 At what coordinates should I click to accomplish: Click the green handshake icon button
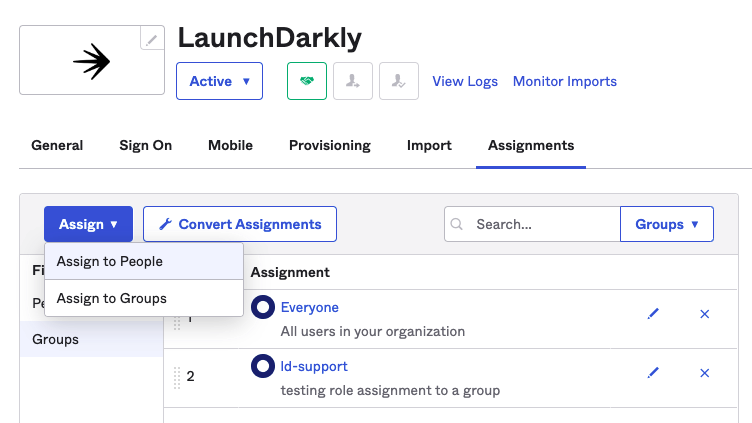tap(307, 81)
